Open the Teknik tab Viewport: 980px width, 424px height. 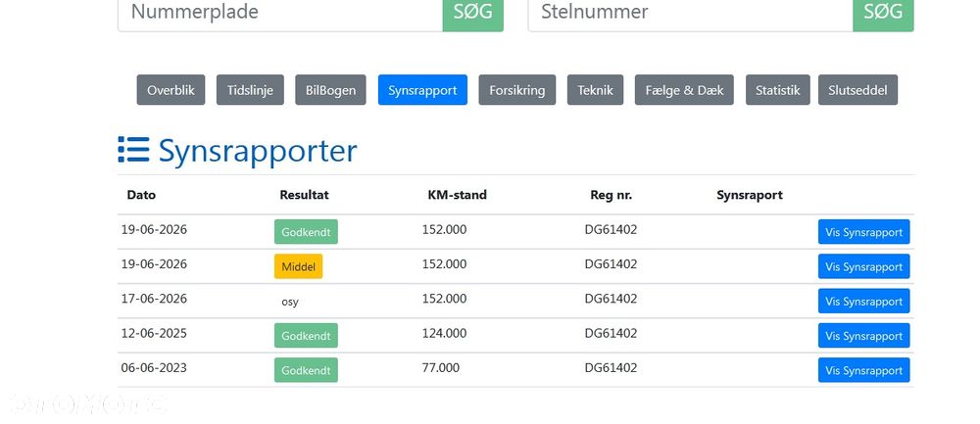click(595, 90)
